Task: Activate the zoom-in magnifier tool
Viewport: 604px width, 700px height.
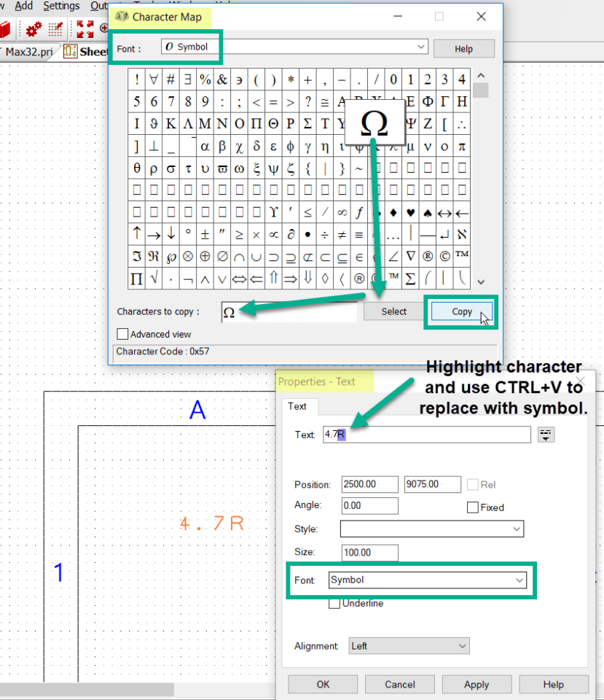Action: coord(103,28)
